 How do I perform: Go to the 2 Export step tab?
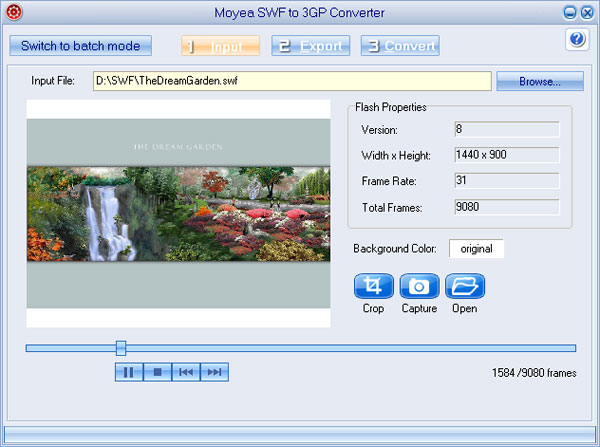(311, 46)
